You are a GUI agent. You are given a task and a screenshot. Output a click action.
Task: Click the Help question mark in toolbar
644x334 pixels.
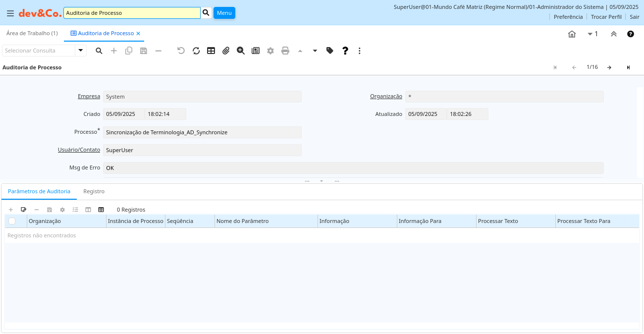(345, 51)
